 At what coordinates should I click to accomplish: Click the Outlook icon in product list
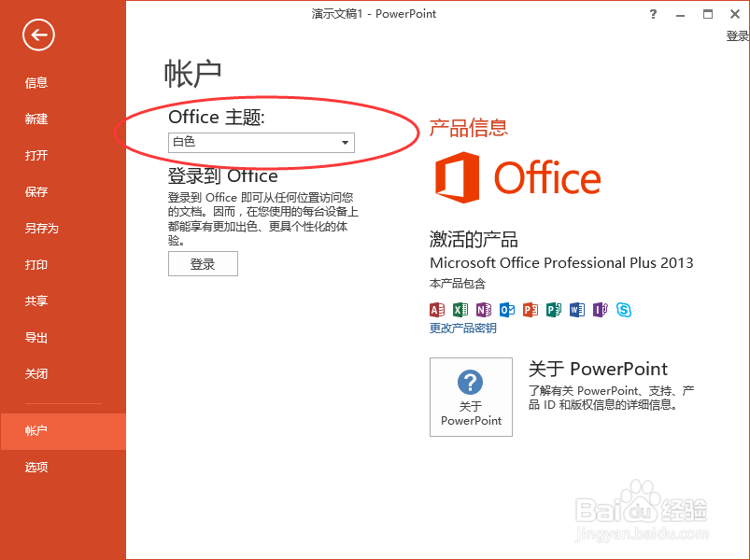coord(507,310)
